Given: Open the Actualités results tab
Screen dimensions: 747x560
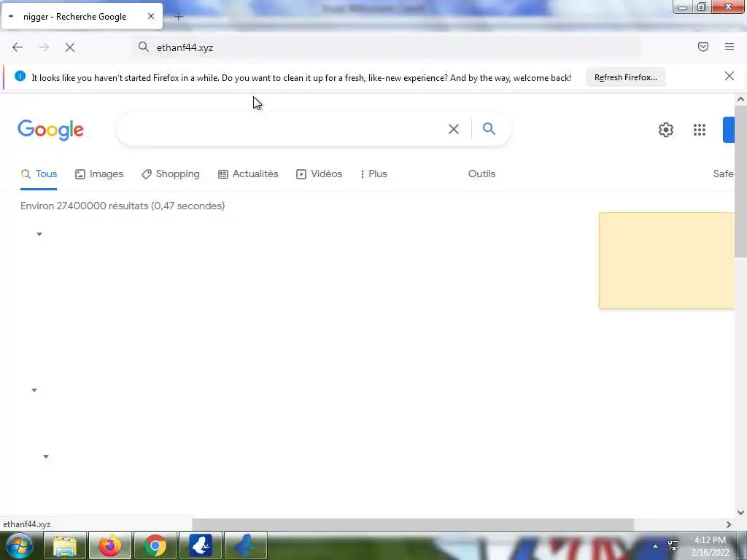Looking at the screenshot, I should coord(248,174).
